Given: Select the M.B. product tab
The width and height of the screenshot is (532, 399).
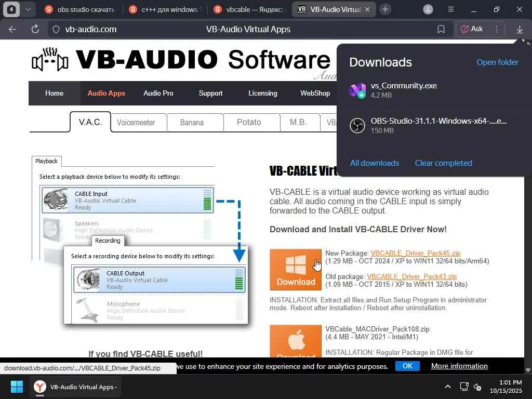Looking at the screenshot, I should 298,123.
